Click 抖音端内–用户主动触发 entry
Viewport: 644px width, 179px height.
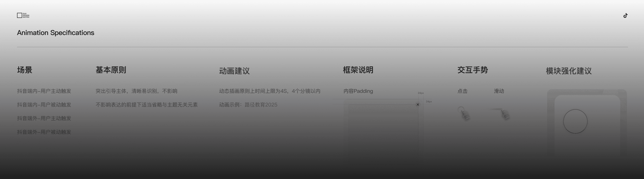click(44, 91)
